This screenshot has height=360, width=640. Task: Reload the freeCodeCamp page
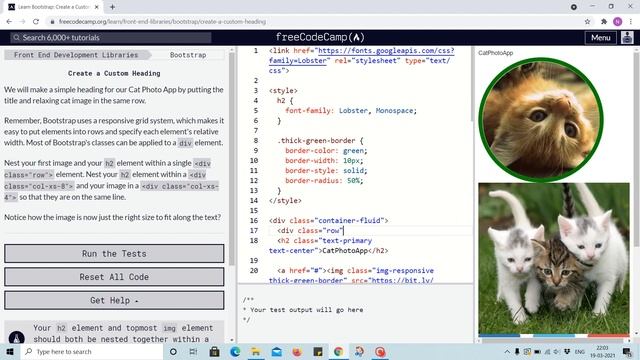click(x=36, y=22)
